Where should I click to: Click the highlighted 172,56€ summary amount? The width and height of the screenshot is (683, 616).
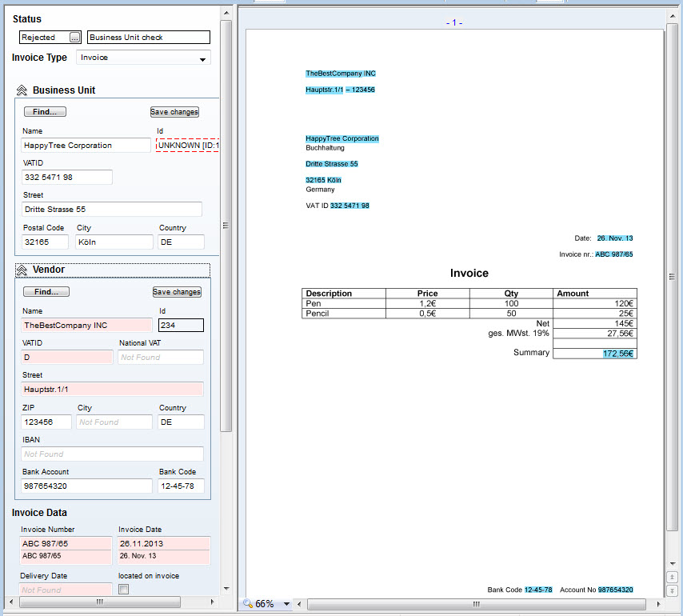pos(617,354)
